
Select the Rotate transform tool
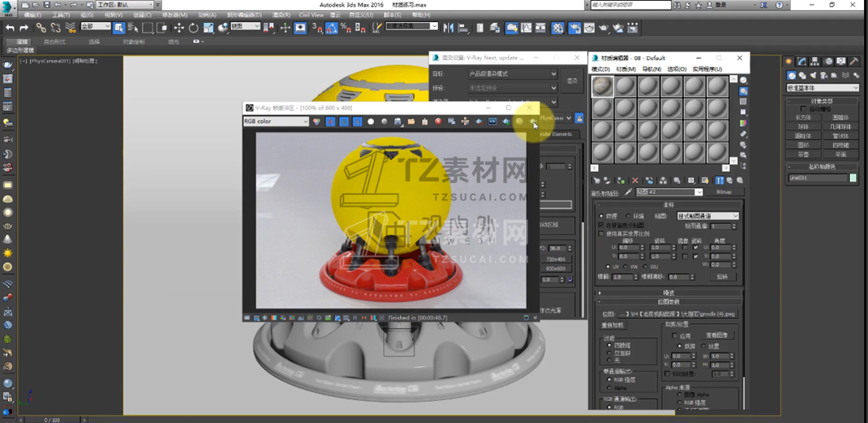(193, 28)
